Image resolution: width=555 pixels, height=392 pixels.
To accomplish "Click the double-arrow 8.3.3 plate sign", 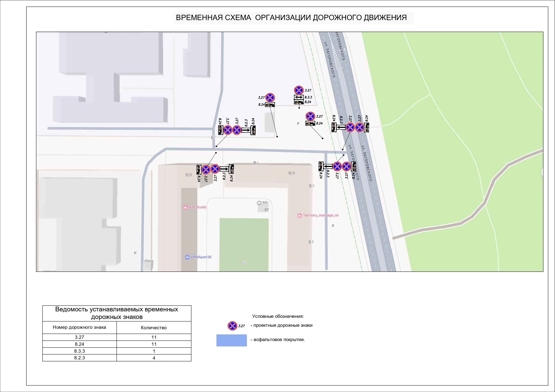I will tap(299, 97).
